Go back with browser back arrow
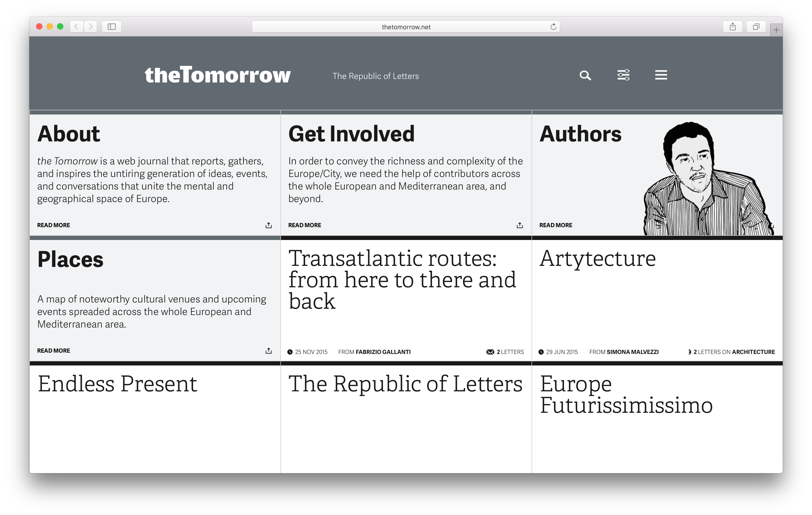This screenshot has height=515, width=812. [x=77, y=27]
